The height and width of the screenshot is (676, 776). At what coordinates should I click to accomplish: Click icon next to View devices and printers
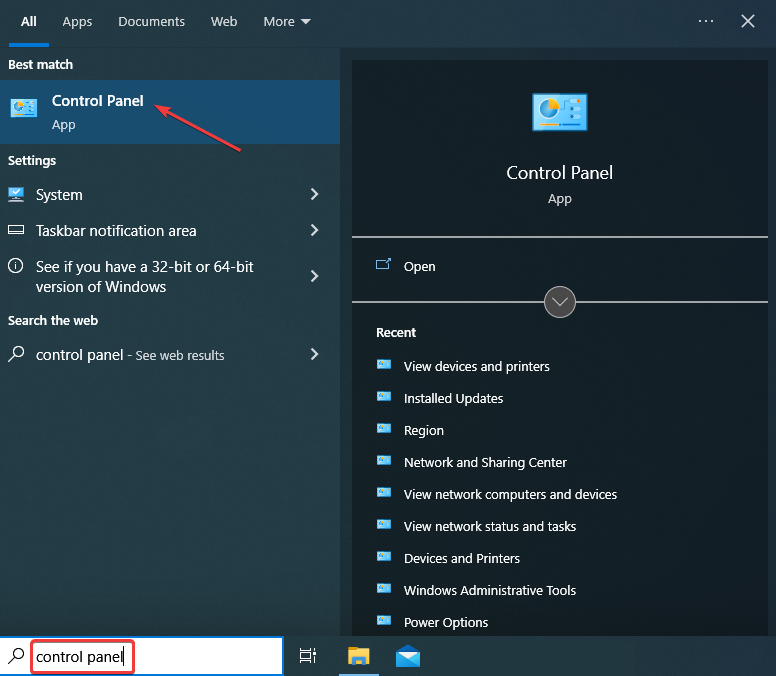click(x=384, y=365)
